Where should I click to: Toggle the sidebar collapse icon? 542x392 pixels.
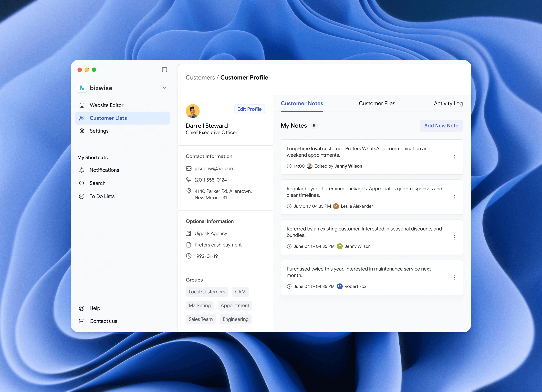point(164,70)
